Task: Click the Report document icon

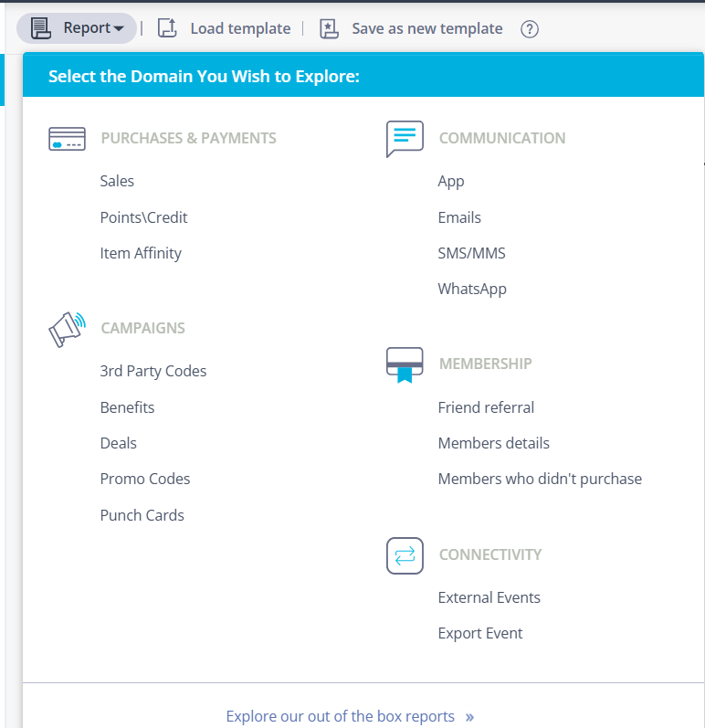Action: point(41,28)
